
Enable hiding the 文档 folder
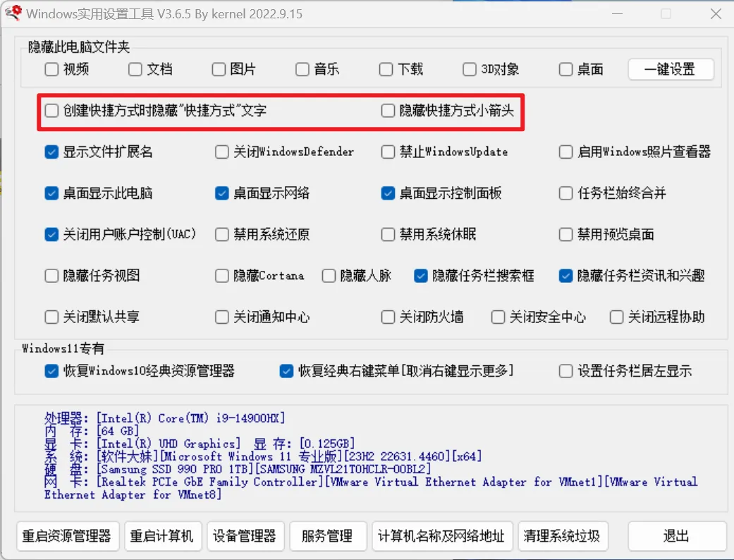click(134, 69)
